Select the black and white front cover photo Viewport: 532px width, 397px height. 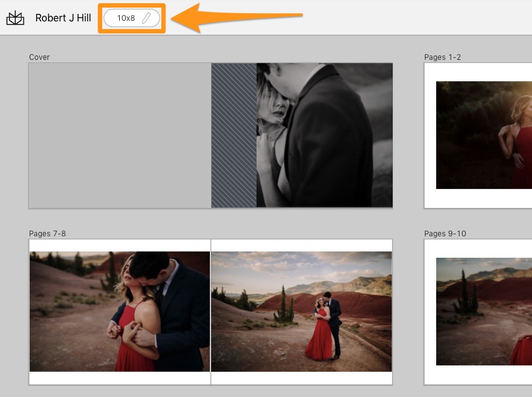pos(325,135)
